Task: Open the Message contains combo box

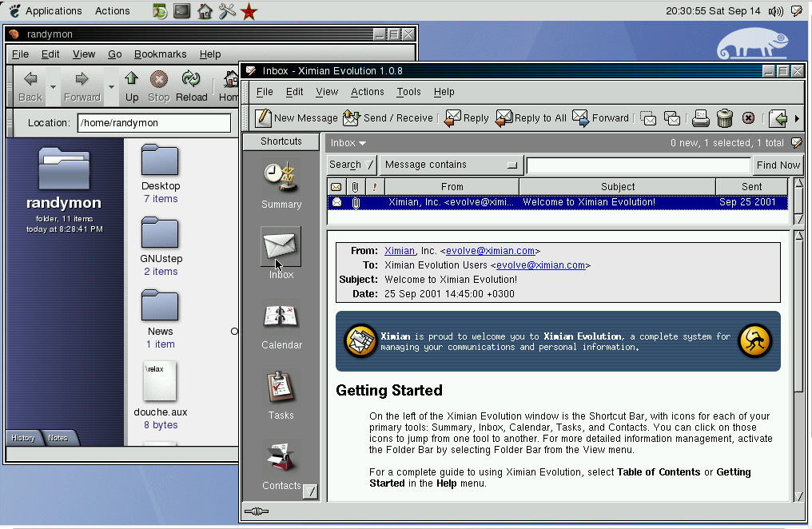Action: 451,165
